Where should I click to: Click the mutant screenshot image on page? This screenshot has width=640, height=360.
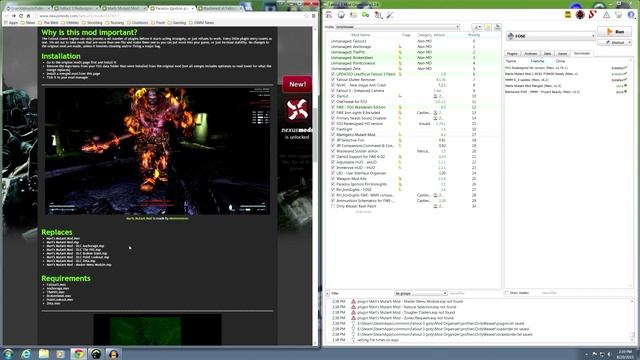click(157, 151)
